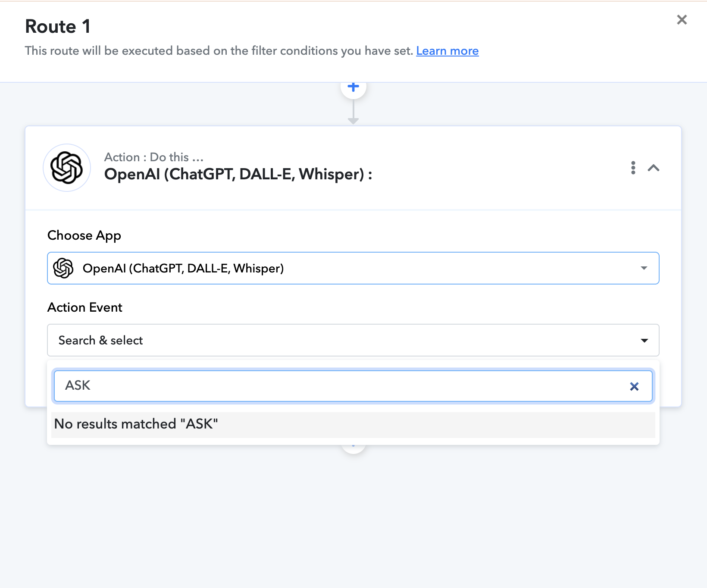Click the Choose App label
This screenshot has width=707, height=588.
point(84,235)
